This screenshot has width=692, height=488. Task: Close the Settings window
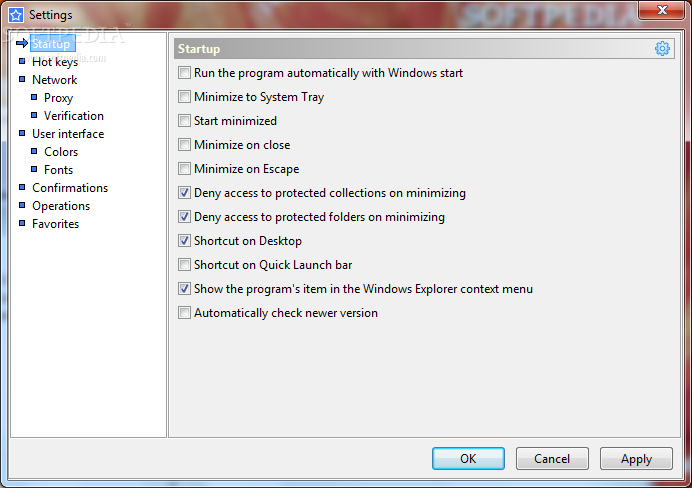click(662, 10)
